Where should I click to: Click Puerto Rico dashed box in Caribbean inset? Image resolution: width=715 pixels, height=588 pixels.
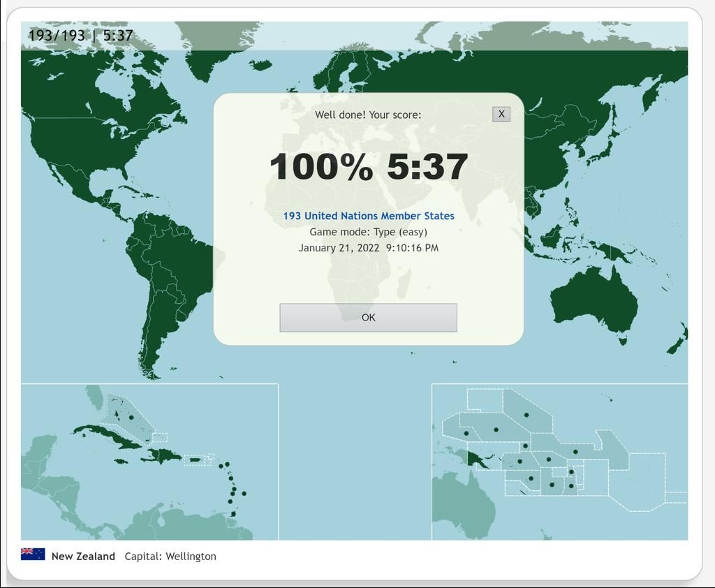[199, 460]
